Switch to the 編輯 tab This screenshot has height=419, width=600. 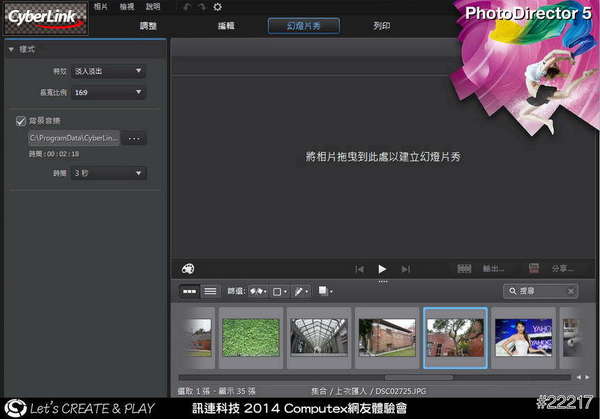coord(227,26)
